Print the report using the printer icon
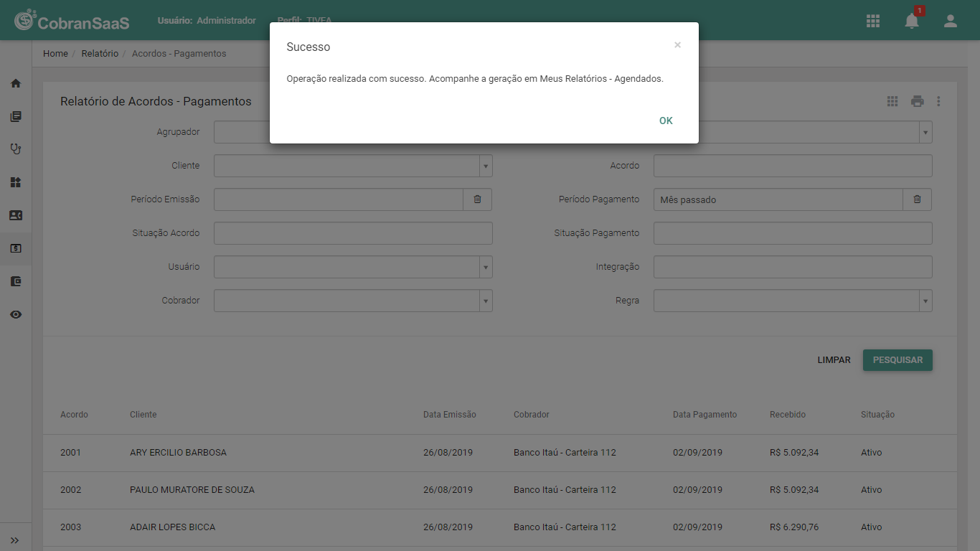The height and width of the screenshot is (551, 980). point(918,101)
